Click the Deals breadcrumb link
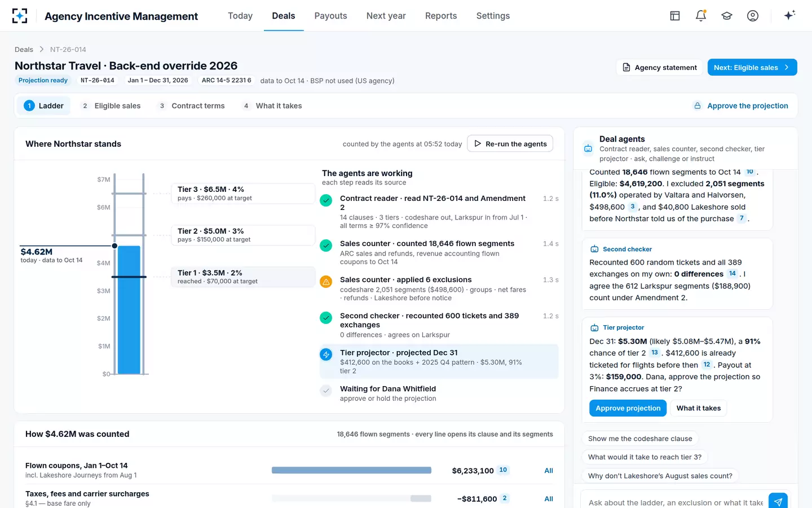 [x=24, y=49]
